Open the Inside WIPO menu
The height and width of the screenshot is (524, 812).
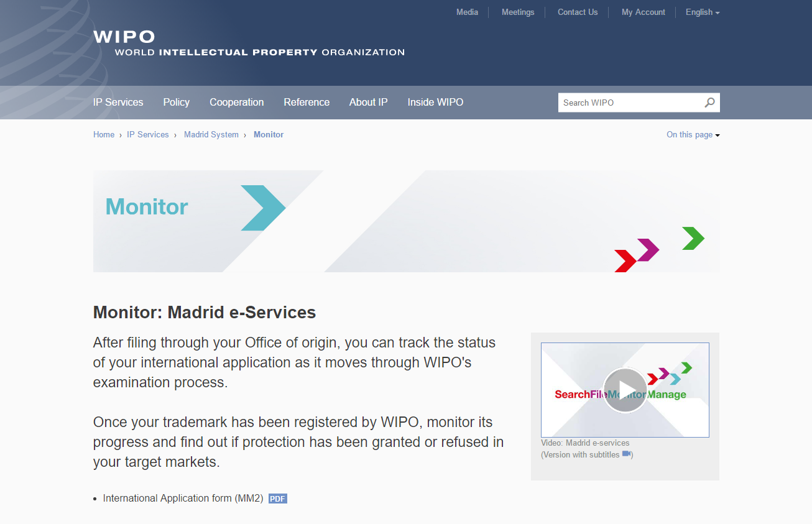pyautogui.click(x=435, y=103)
